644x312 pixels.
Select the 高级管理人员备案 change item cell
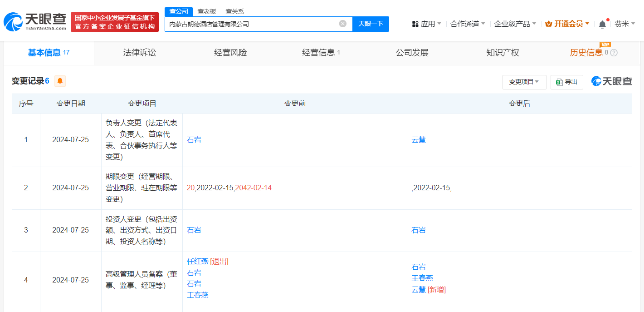click(x=142, y=280)
